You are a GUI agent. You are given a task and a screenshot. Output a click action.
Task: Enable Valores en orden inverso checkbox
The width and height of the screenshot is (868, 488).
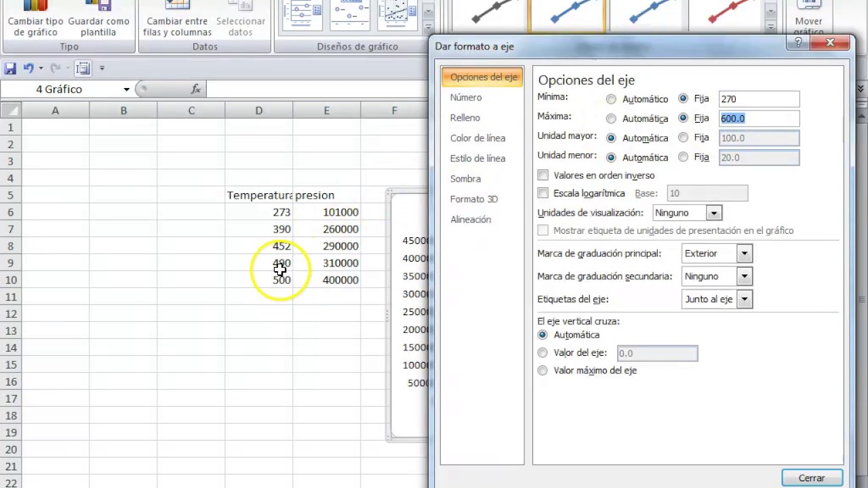click(x=543, y=176)
